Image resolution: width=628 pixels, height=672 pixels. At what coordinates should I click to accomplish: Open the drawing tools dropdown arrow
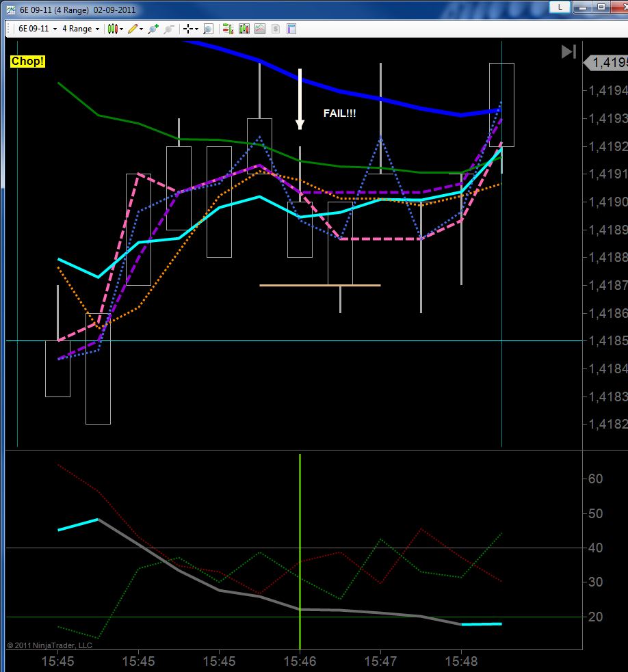[x=141, y=29]
